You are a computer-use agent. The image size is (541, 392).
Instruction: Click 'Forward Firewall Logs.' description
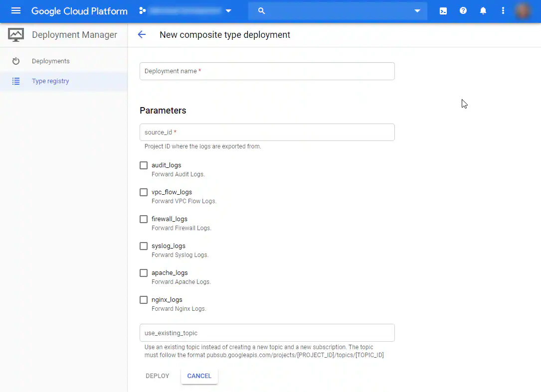[181, 228]
